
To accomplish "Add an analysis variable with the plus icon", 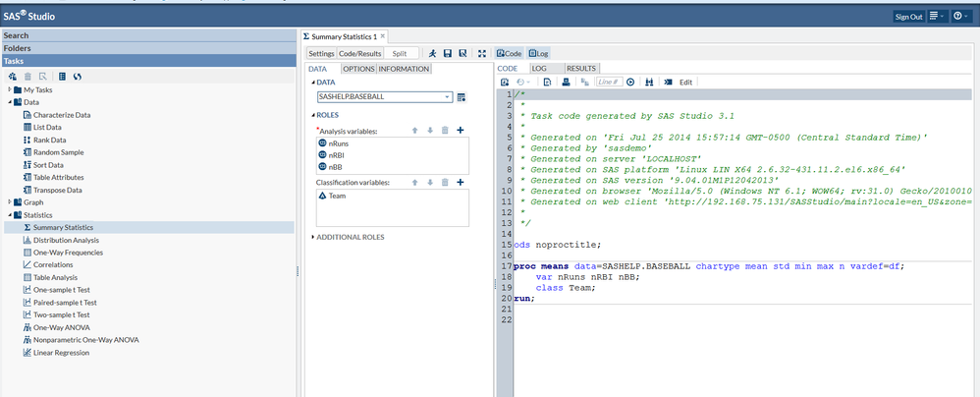I will 461,130.
